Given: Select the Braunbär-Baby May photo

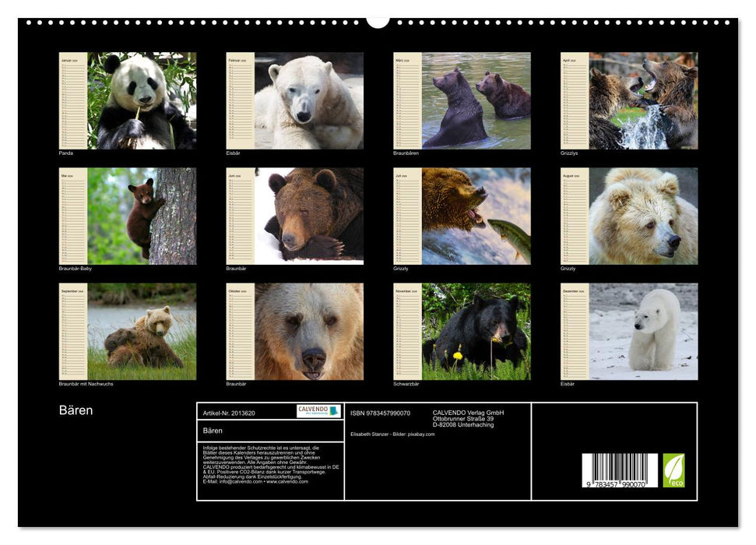Looking at the screenshot, I should coord(140,216).
